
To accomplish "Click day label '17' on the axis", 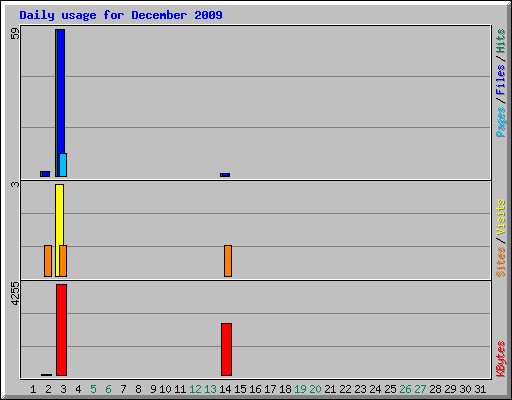I will click(x=270, y=389).
